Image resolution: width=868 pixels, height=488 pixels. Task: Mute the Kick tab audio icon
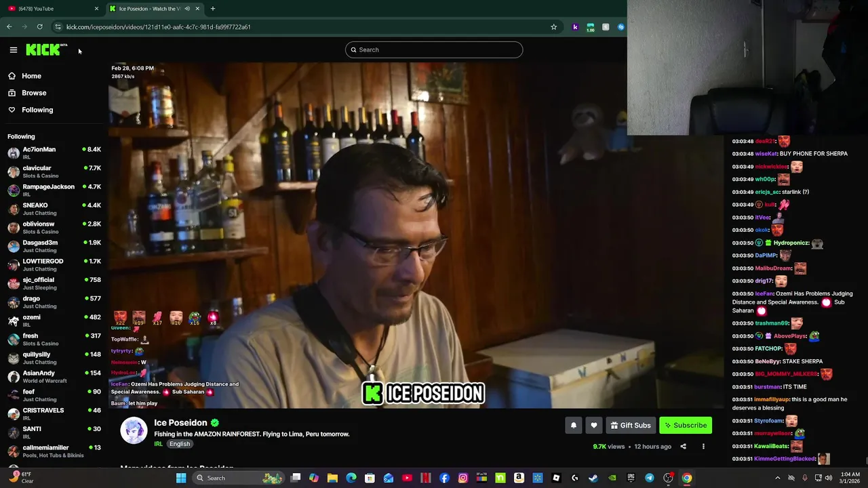(x=187, y=9)
